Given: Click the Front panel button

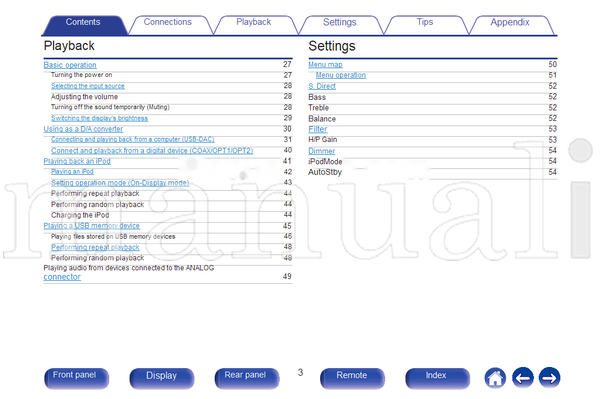Looking at the screenshot, I should 76,378.
